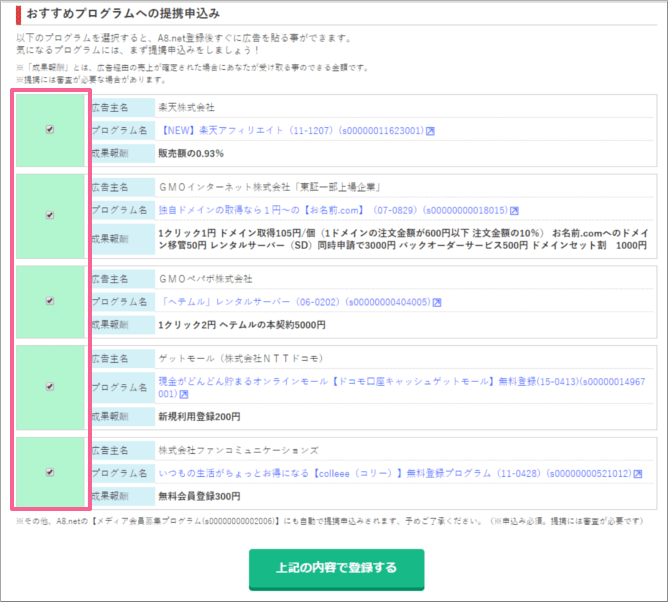
Task: Select the お名前.com reward details text
Action: pos(403,239)
